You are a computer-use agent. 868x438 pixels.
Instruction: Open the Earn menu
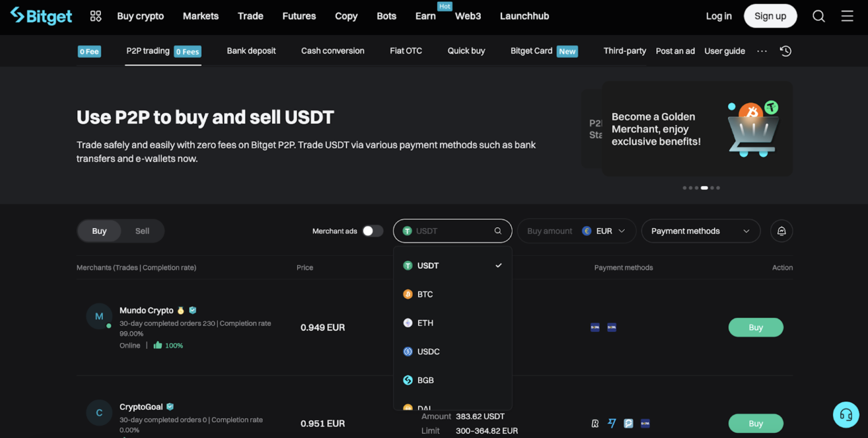click(425, 16)
